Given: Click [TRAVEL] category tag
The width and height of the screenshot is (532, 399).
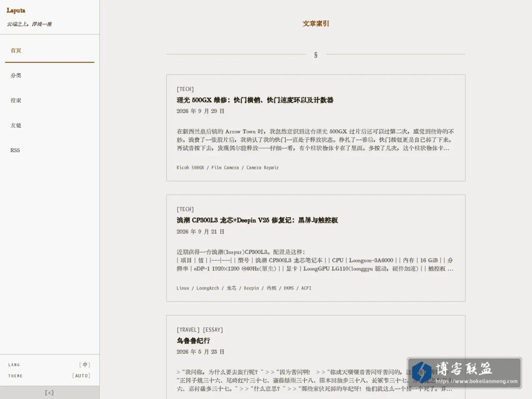Looking at the screenshot, I should 188,329.
